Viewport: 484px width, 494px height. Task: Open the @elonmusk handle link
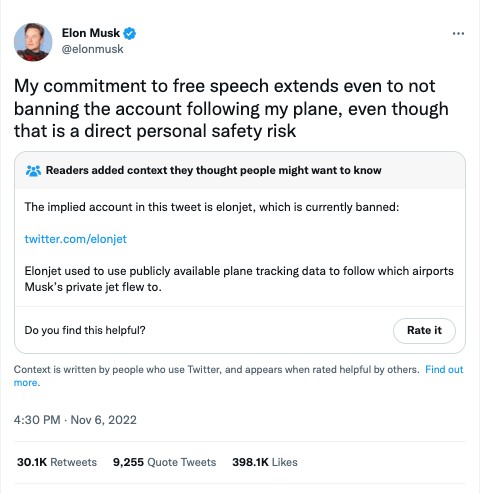click(x=93, y=49)
